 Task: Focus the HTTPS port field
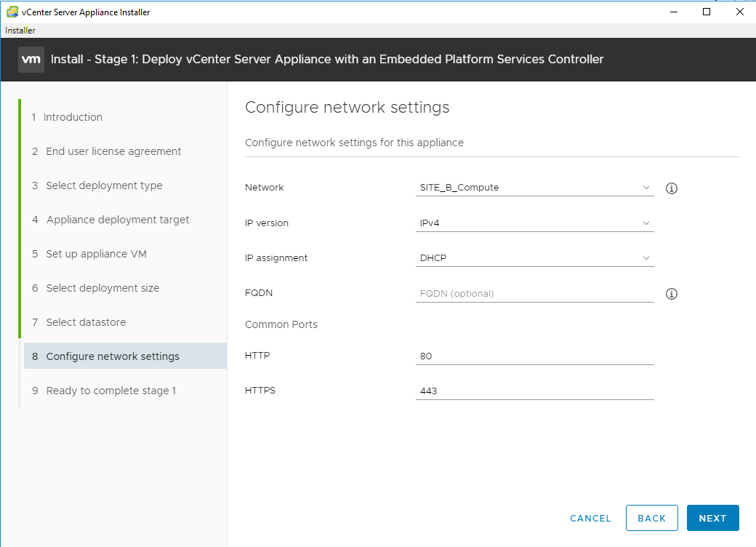pos(534,391)
